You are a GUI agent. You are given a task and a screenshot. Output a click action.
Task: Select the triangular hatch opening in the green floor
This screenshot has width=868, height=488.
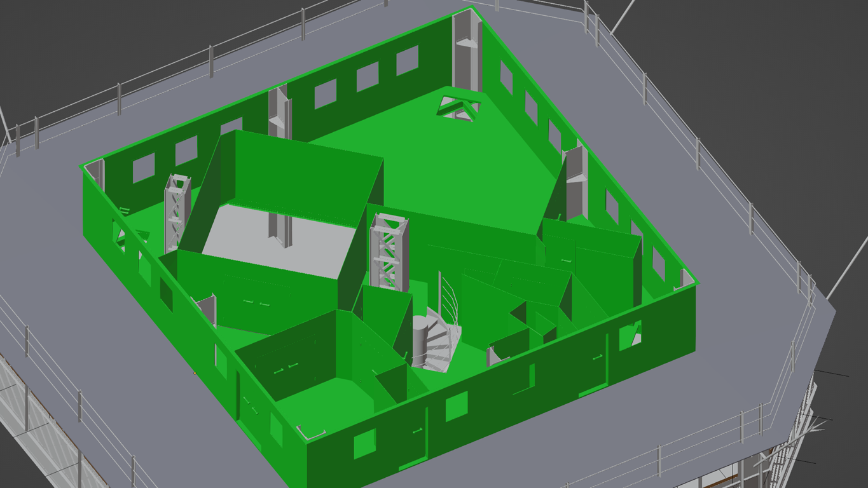coord(457,106)
